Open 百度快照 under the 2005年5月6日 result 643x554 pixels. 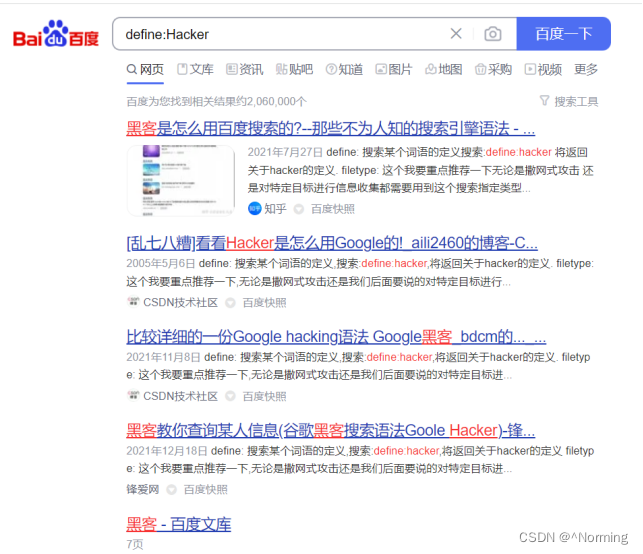[x=264, y=303]
